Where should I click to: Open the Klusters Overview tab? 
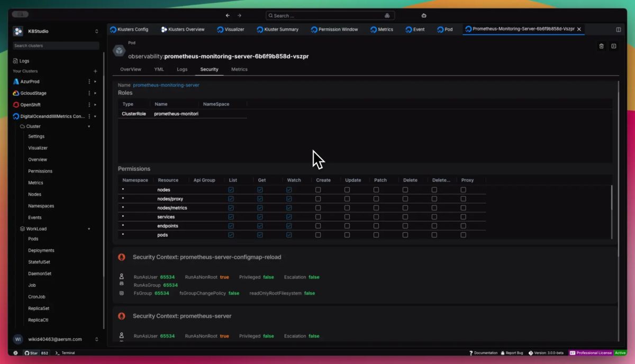[x=183, y=30]
